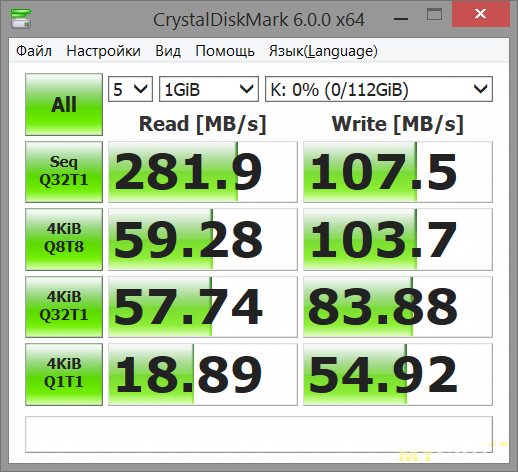This screenshot has width=518, height=472.
Task: Start the 4KiB Q32T1 test
Action: coord(64,307)
